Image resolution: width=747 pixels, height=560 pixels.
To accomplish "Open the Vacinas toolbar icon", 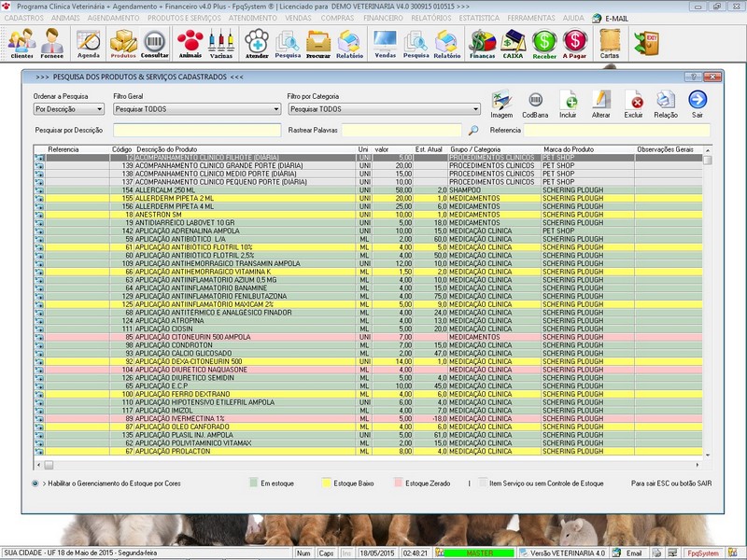I will [221, 42].
